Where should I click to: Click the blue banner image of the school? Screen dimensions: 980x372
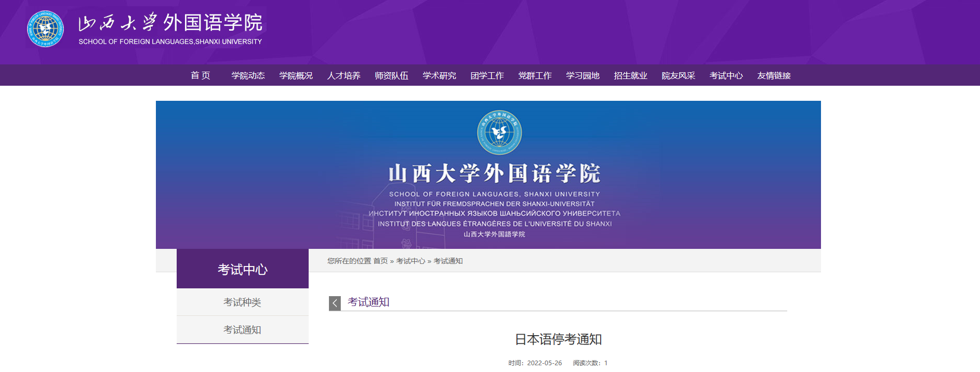[x=488, y=175]
